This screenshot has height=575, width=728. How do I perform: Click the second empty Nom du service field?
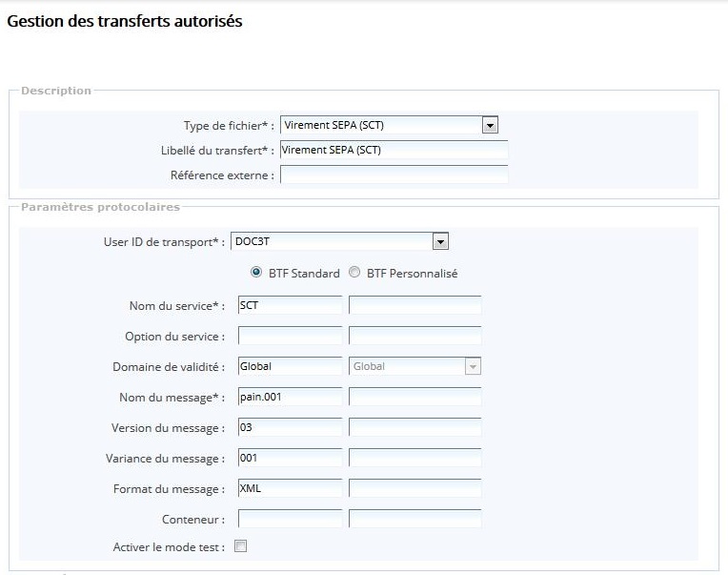(415, 305)
